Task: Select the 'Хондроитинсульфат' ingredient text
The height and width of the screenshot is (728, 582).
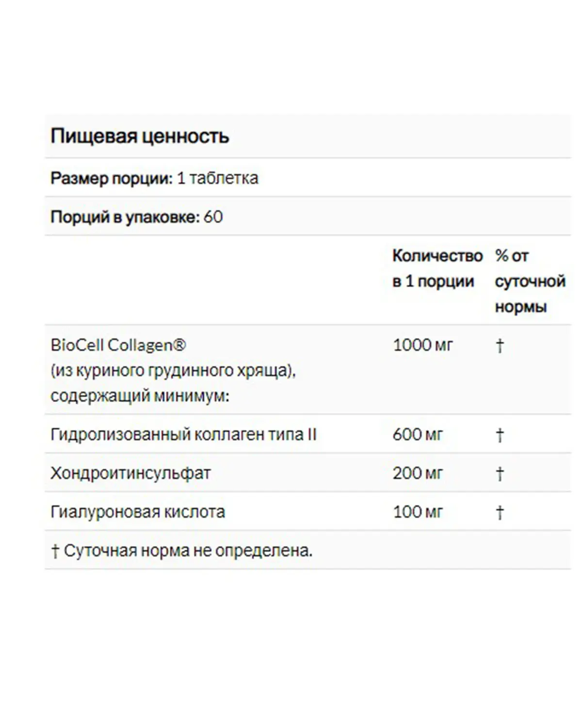Action: tap(130, 473)
